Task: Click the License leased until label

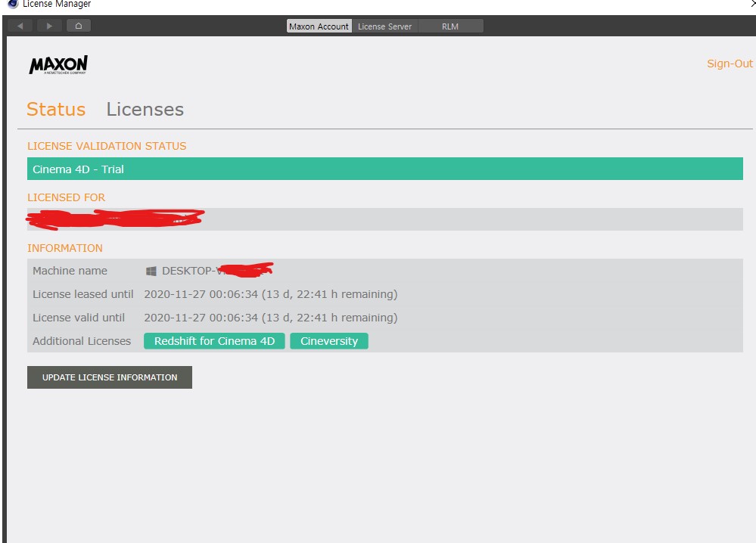Action: [83, 294]
